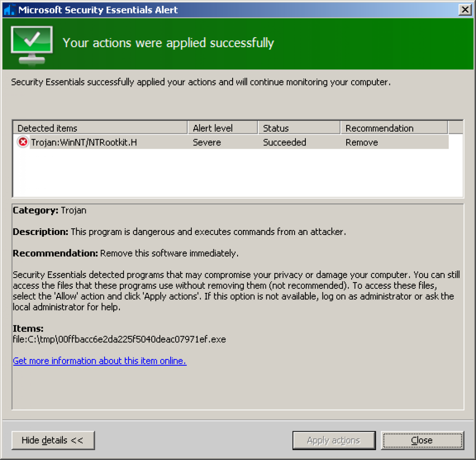Viewport: 476px width, 460px height.
Task: Click the Items: label
Action: point(28,328)
